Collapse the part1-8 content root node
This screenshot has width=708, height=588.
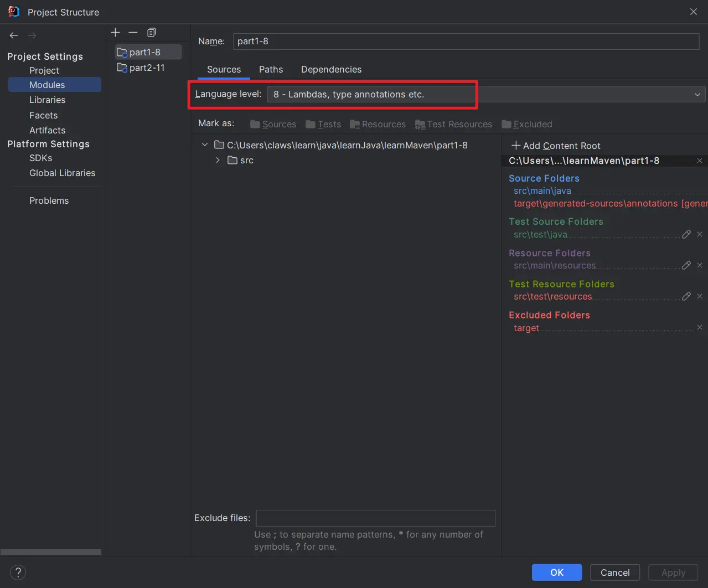pyautogui.click(x=205, y=145)
